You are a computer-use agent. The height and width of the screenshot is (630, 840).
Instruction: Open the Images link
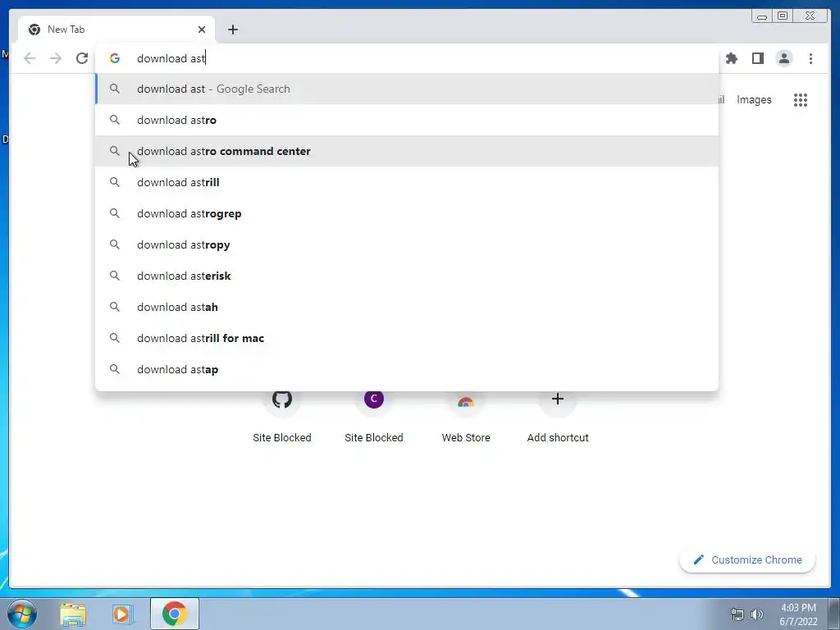754,99
